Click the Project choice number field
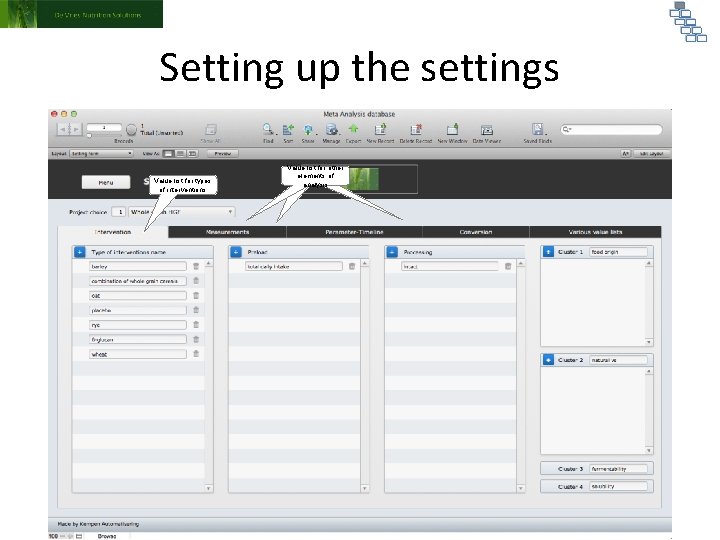Image resolution: width=720 pixels, height=540 pixels. [x=119, y=212]
